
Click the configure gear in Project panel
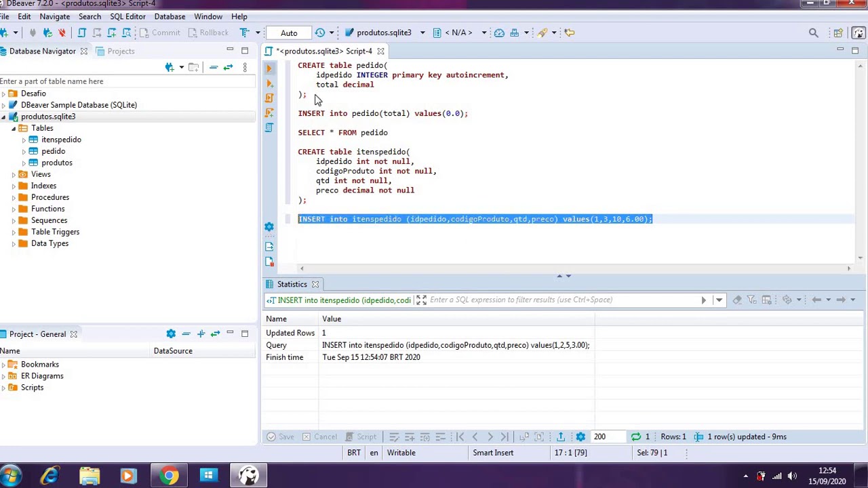coord(171,333)
